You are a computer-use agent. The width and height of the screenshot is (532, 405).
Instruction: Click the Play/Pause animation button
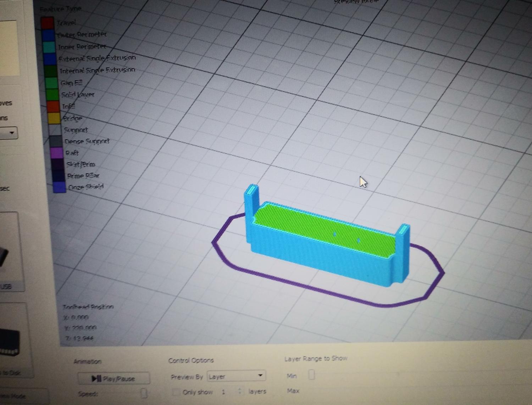113,378
